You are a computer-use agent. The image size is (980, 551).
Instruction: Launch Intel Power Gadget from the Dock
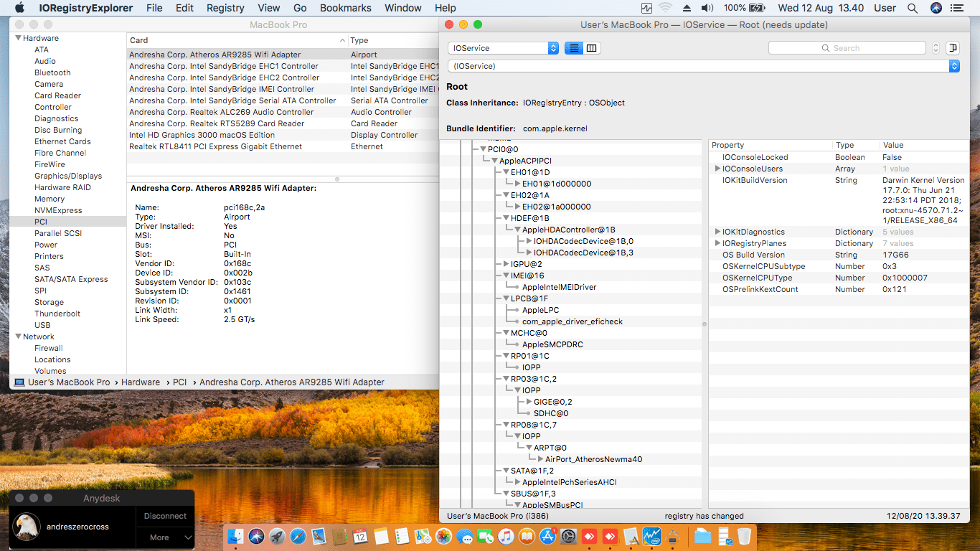click(651, 536)
